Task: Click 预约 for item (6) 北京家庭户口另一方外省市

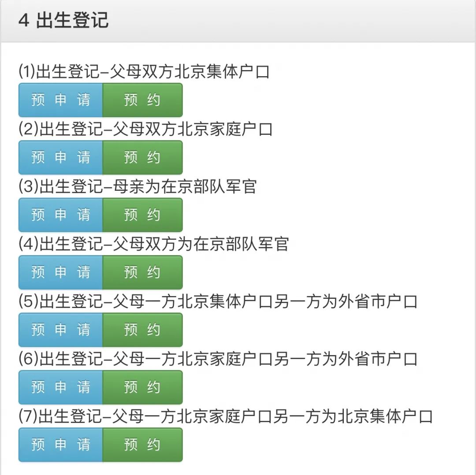Action: pos(142,387)
